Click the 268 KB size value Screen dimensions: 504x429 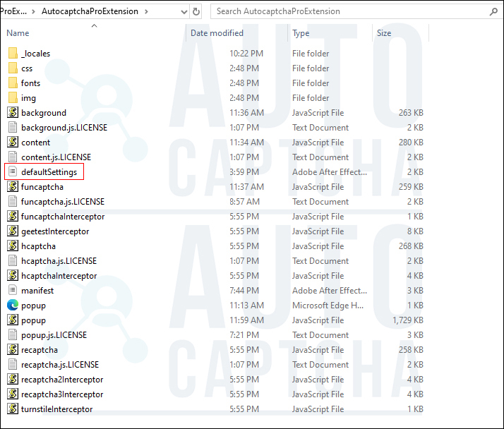[x=411, y=246]
